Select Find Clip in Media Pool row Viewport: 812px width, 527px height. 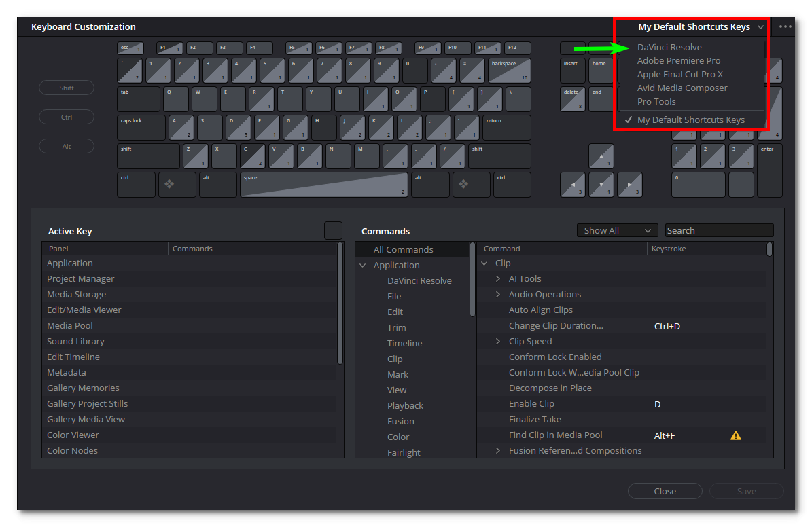tap(622, 435)
